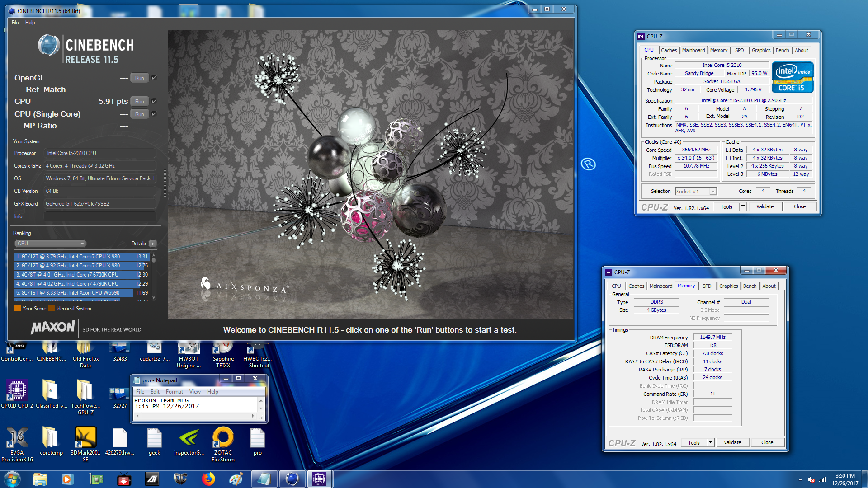Open Bench tab in top CPU-Z
868x488 pixels.
(782, 50)
